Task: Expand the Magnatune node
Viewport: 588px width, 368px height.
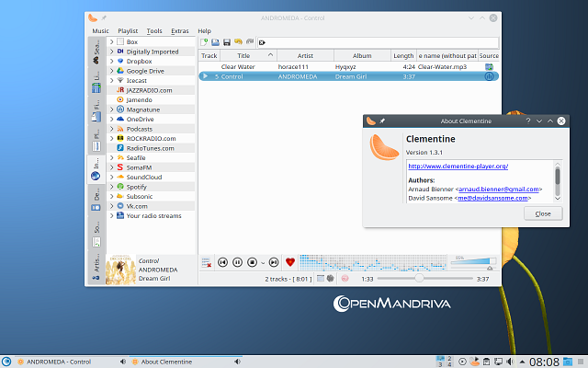Action: tap(111, 109)
